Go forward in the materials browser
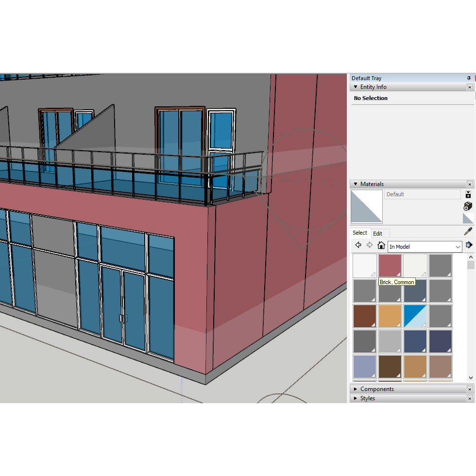 (370, 245)
